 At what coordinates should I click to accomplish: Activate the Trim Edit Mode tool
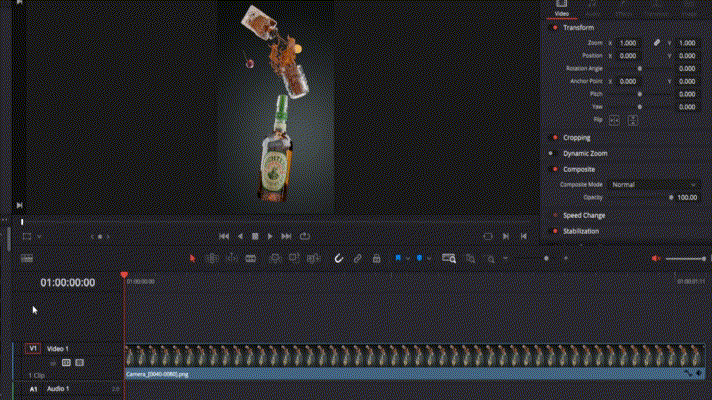click(212, 258)
